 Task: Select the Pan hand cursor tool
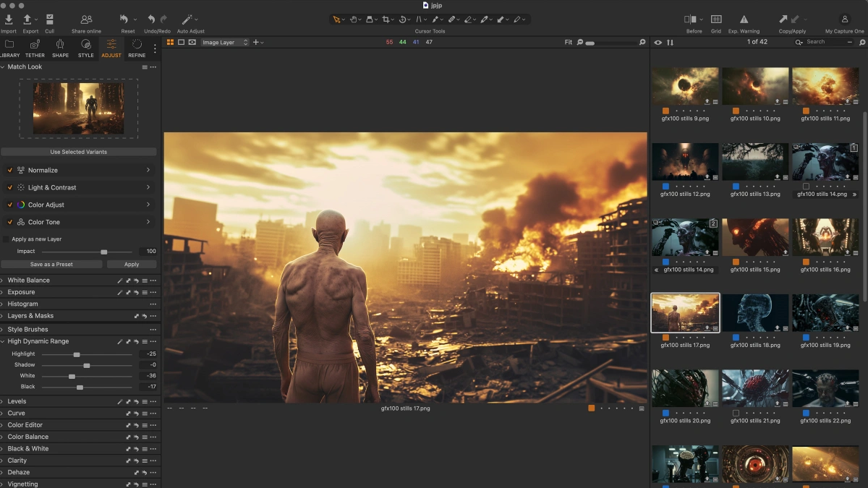pos(354,20)
